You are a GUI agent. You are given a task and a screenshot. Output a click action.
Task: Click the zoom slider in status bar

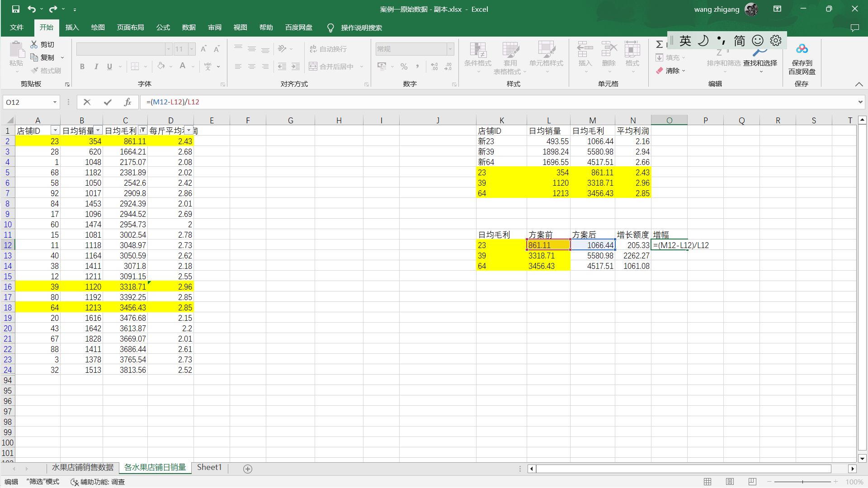(x=802, y=482)
